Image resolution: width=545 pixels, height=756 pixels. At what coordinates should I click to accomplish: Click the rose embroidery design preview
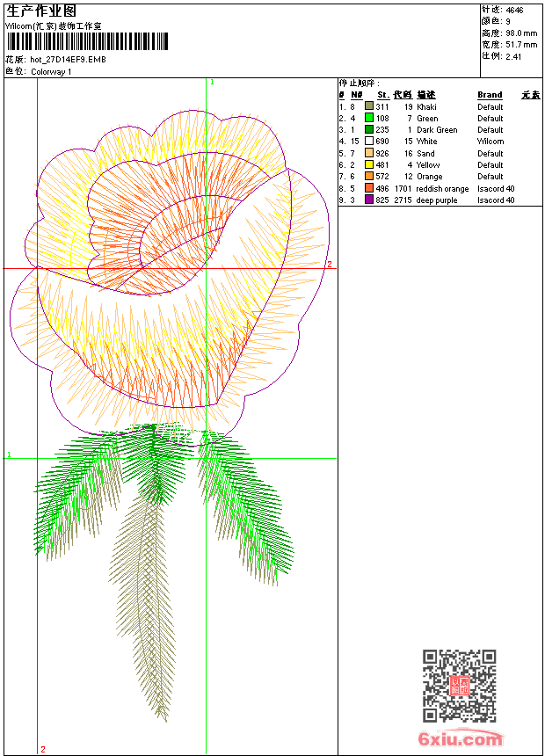tap(170, 416)
